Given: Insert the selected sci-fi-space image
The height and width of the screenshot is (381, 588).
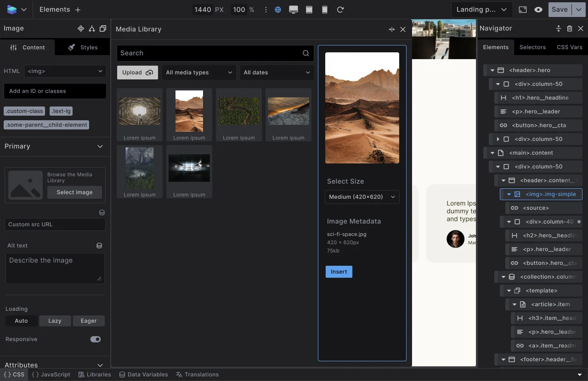Looking at the screenshot, I should tap(339, 271).
